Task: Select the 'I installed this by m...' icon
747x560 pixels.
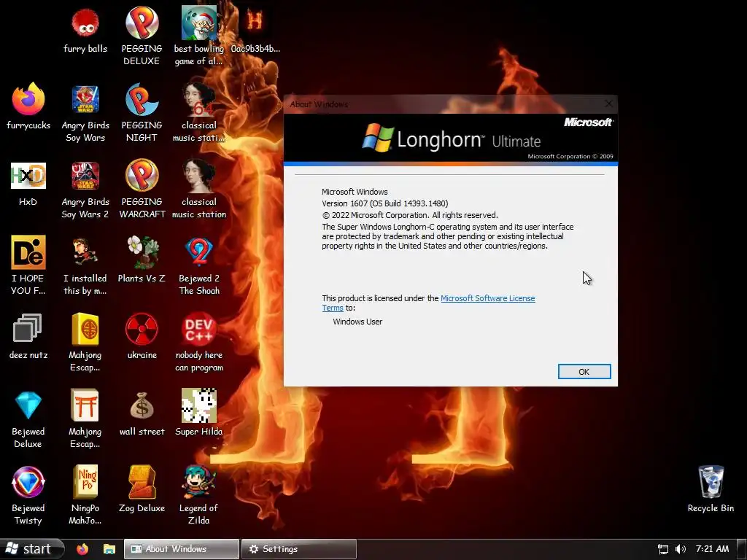Action: pos(85,265)
